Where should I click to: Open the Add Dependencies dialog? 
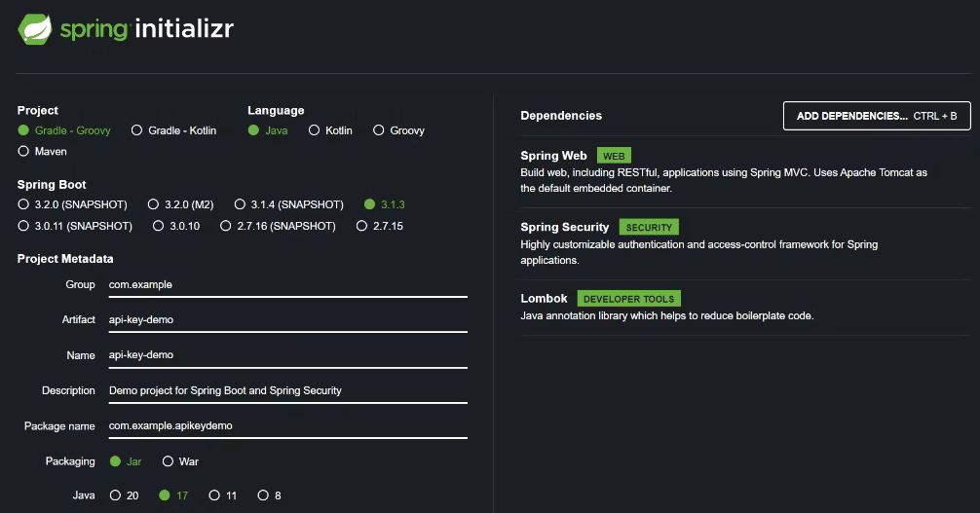pyautogui.click(x=877, y=116)
